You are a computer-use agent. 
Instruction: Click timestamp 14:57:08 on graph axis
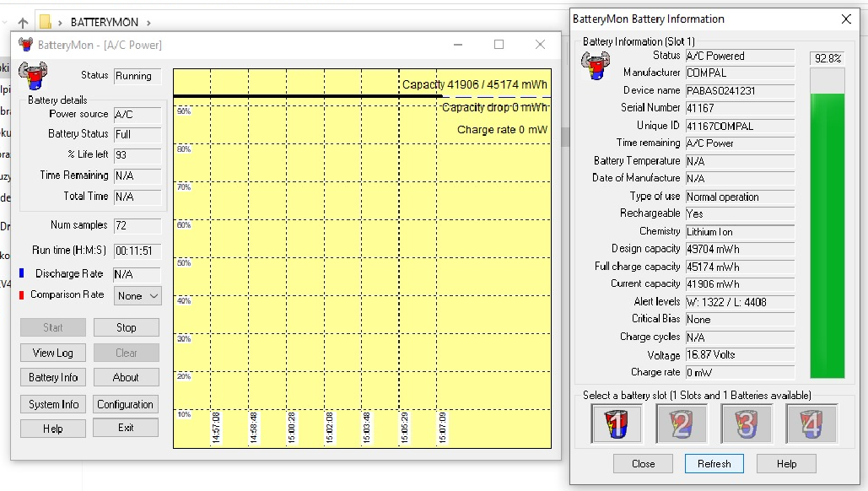[216, 428]
